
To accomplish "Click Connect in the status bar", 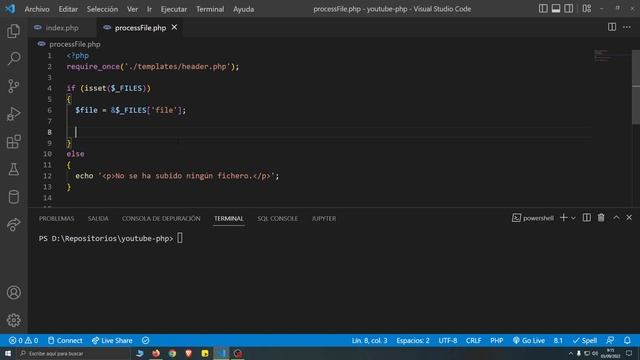I will (x=65, y=340).
